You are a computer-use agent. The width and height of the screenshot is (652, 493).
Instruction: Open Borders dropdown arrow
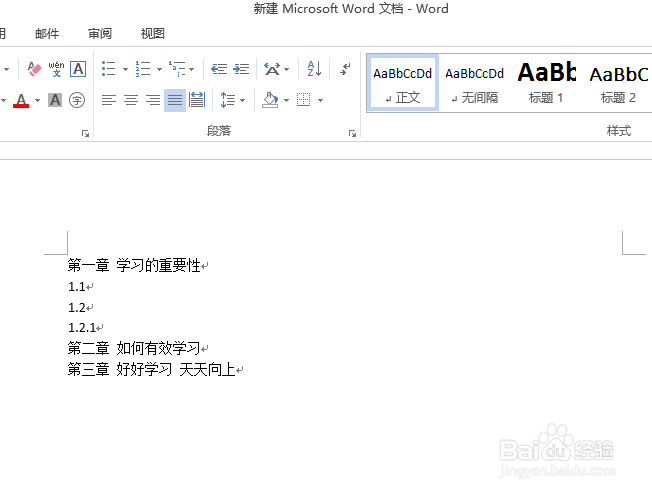click(320, 100)
